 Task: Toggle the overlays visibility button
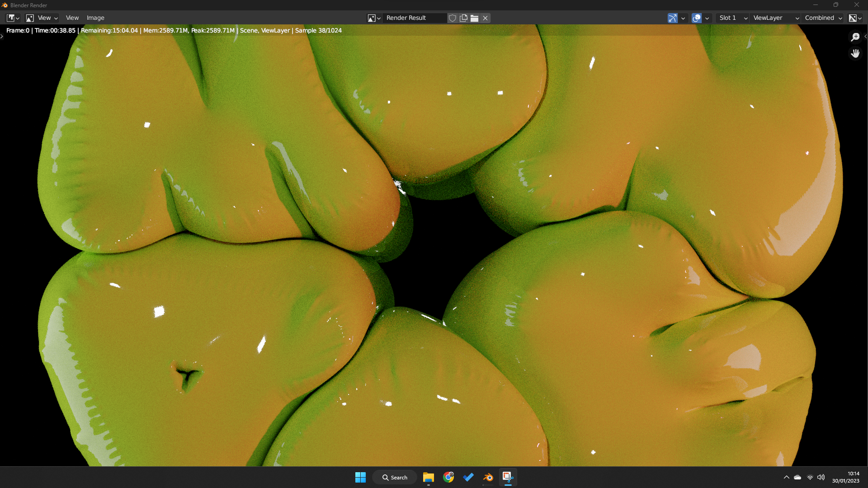tap(697, 18)
